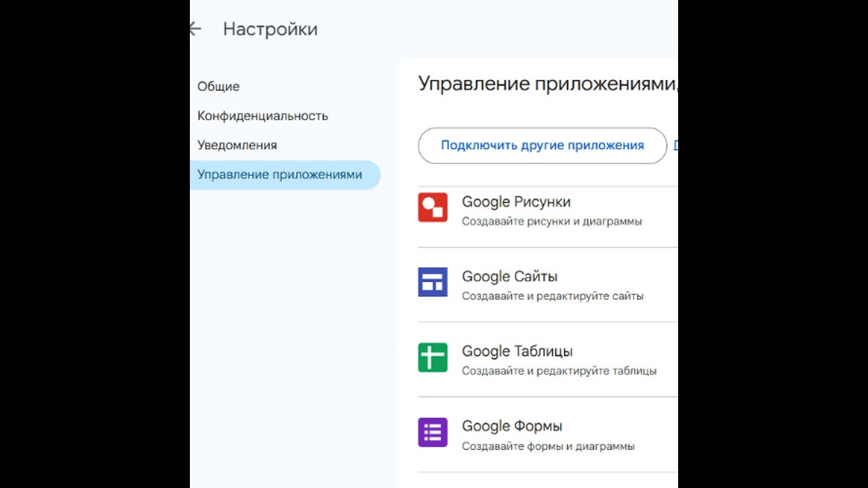Click the Google Формы purple icon

point(433,432)
